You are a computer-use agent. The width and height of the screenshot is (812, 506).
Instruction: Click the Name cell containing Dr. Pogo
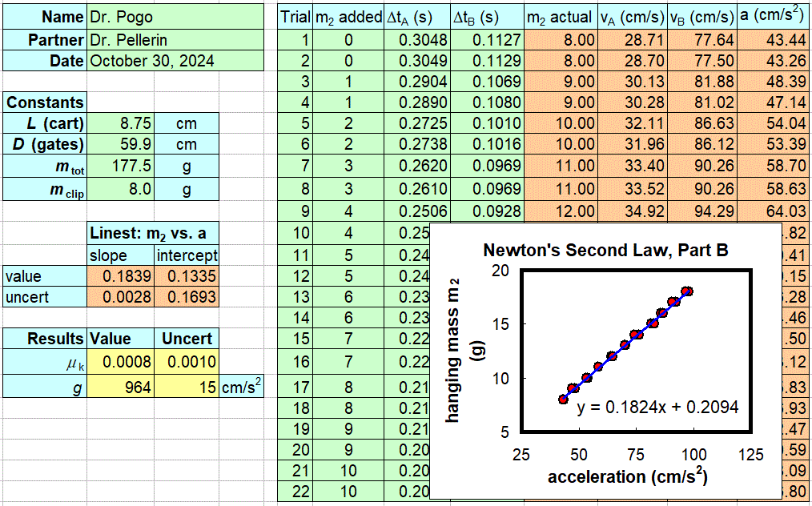(175, 16)
